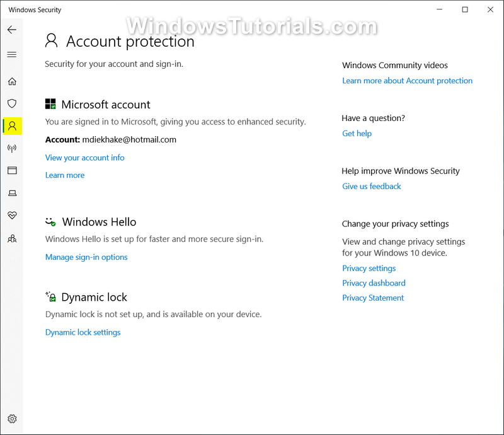Give us feedback on Windows Security

(x=371, y=186)
